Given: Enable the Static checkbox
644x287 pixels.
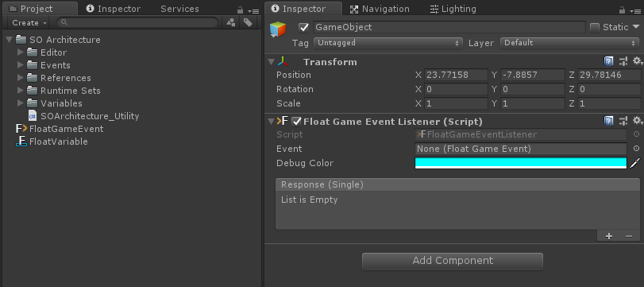Looking at the screenshot, I should pos(594,28).
